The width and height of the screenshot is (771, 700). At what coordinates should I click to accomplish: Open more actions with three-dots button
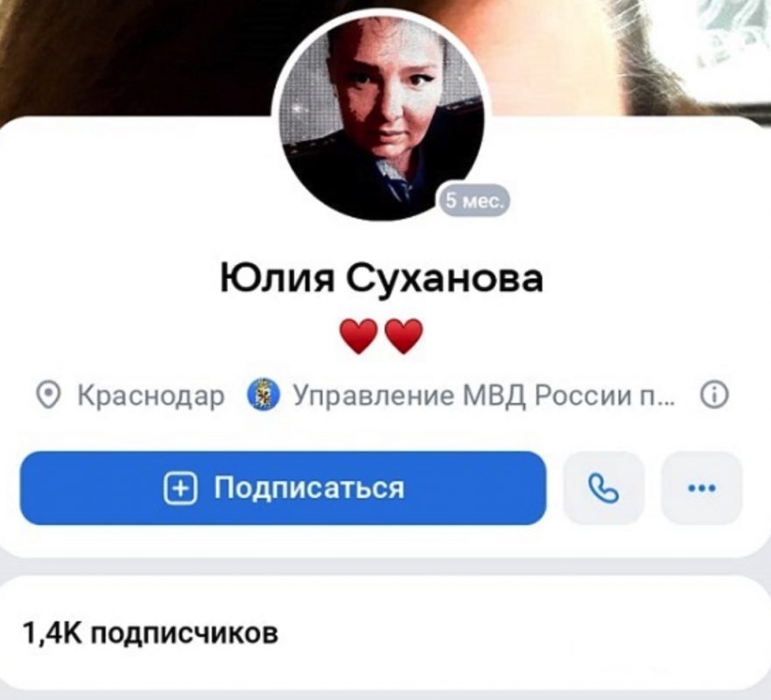click(702, 488)
